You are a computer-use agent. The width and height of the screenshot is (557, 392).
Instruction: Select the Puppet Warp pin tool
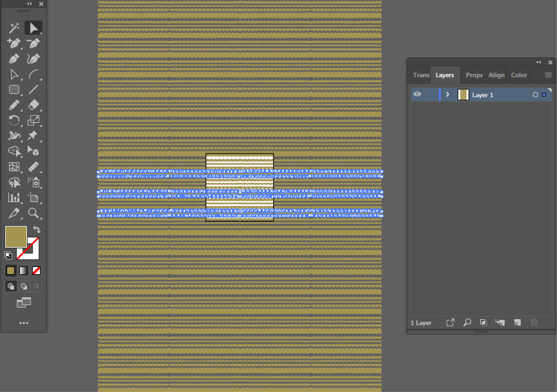click(x=33, y=136)
